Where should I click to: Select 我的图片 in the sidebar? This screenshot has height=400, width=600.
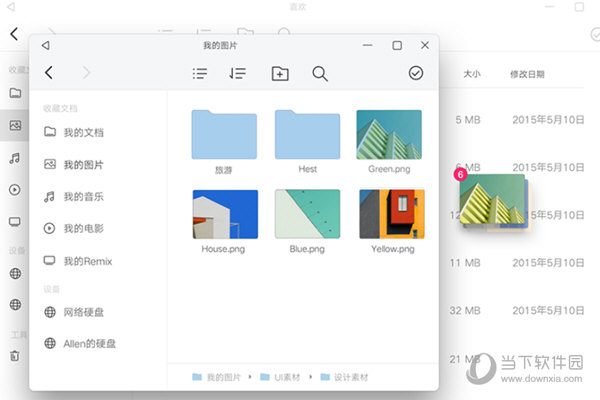(x=73, y=165)
